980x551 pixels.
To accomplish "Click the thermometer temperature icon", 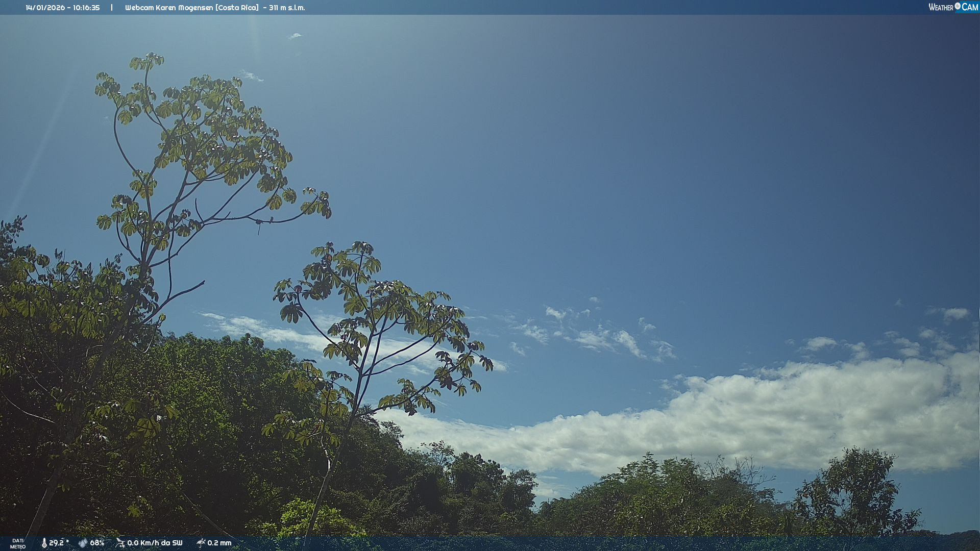I will coord(44,543).
